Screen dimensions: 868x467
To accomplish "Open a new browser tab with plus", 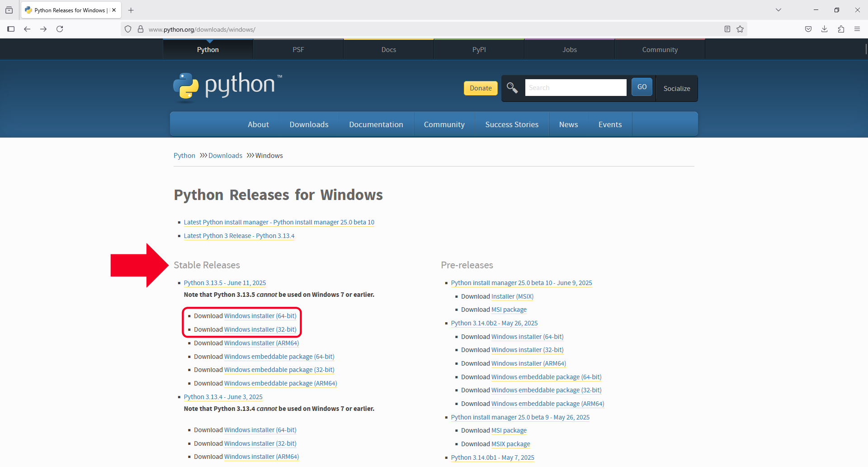I will pyautogui.click(x=131, y=10).
